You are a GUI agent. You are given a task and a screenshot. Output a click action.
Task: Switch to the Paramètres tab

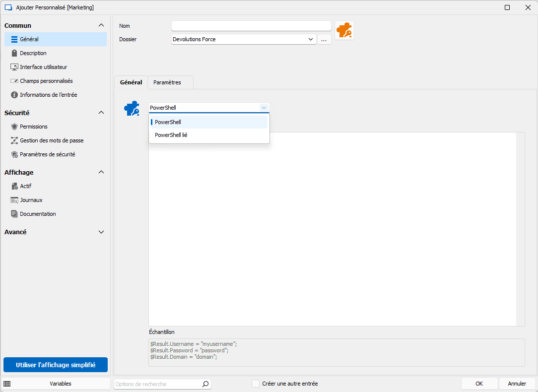pos(167,82)
